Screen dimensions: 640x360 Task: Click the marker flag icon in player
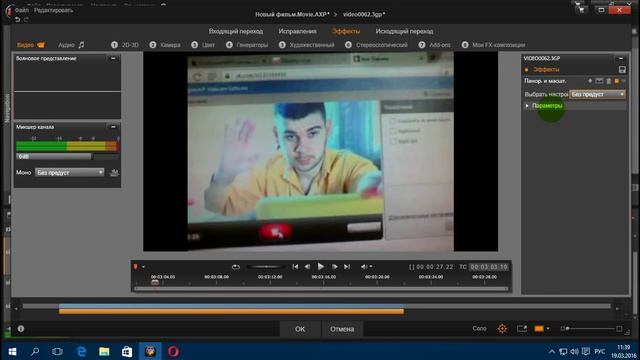point(136,267)
